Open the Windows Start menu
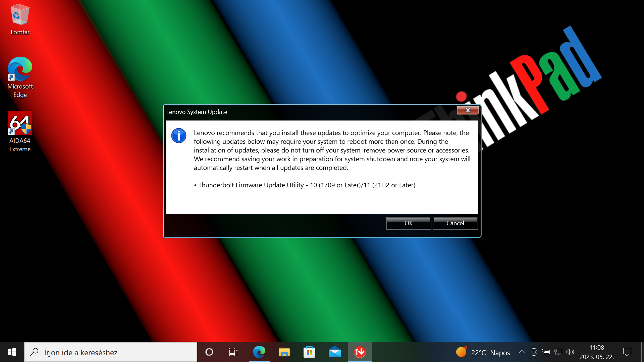 (x=12, y=352)
